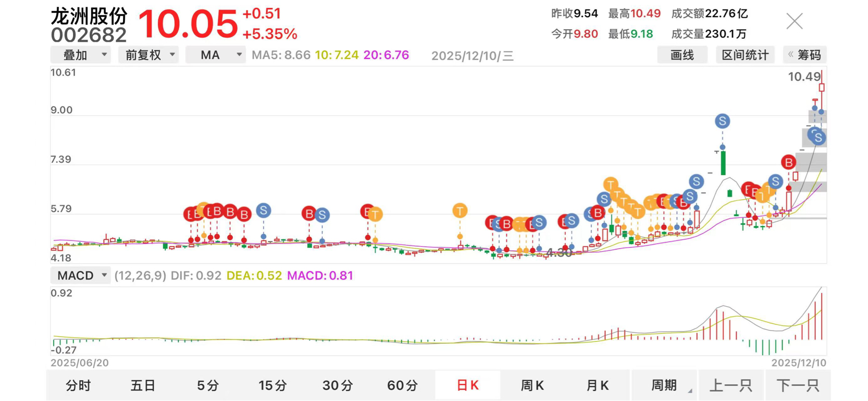
Task: Open the 前复权 adjustment dropdown
Action: (148, 55)
